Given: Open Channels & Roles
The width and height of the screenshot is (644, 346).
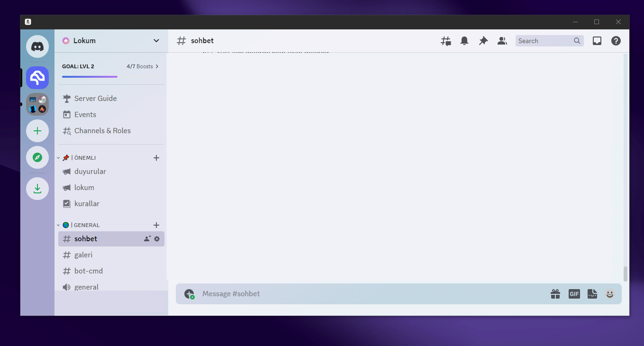Looking at the screenshot, I should [x=111, y=131].
